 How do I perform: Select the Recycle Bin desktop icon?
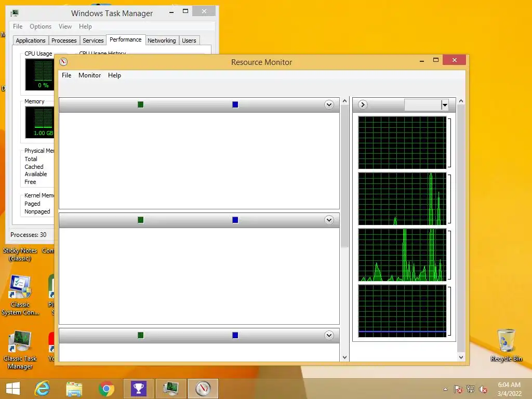coord(506,345)
